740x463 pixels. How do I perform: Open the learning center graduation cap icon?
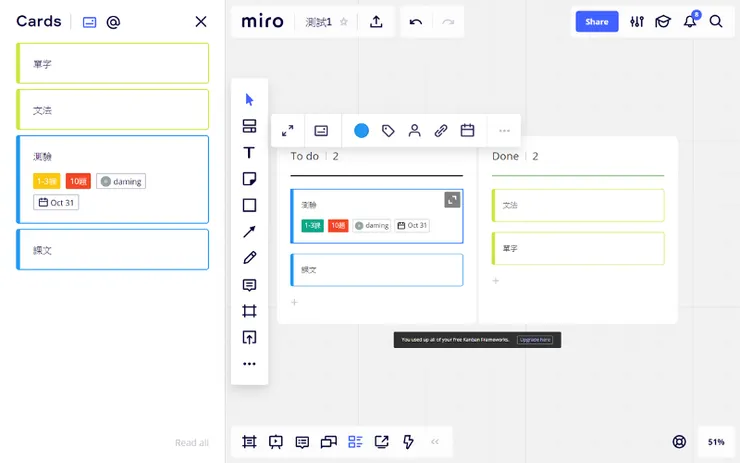coord(663,22)
